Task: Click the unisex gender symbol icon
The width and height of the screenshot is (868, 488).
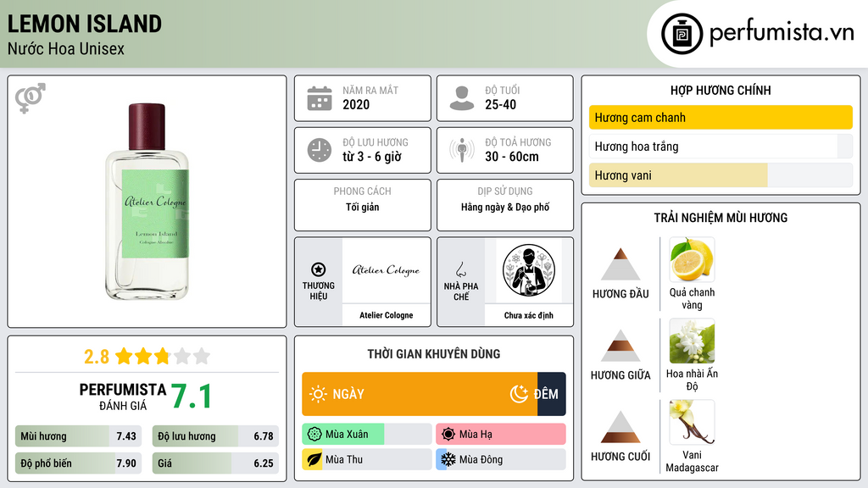Action: [x=30, y=98]
